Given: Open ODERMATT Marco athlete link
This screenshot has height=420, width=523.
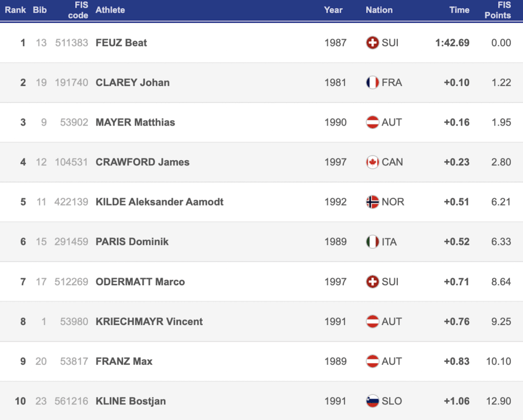Looking at the screenshot, I should (x=140, y=282).
